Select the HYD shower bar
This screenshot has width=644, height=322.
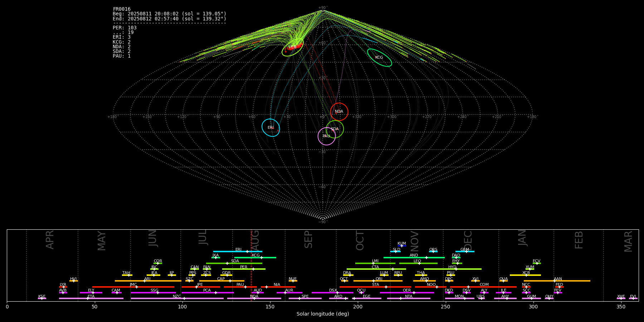click(x=453, y=269)
